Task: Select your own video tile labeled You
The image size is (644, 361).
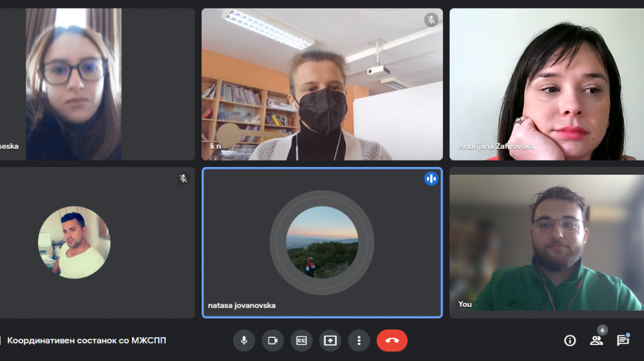Action: click(x=547, y=242)
